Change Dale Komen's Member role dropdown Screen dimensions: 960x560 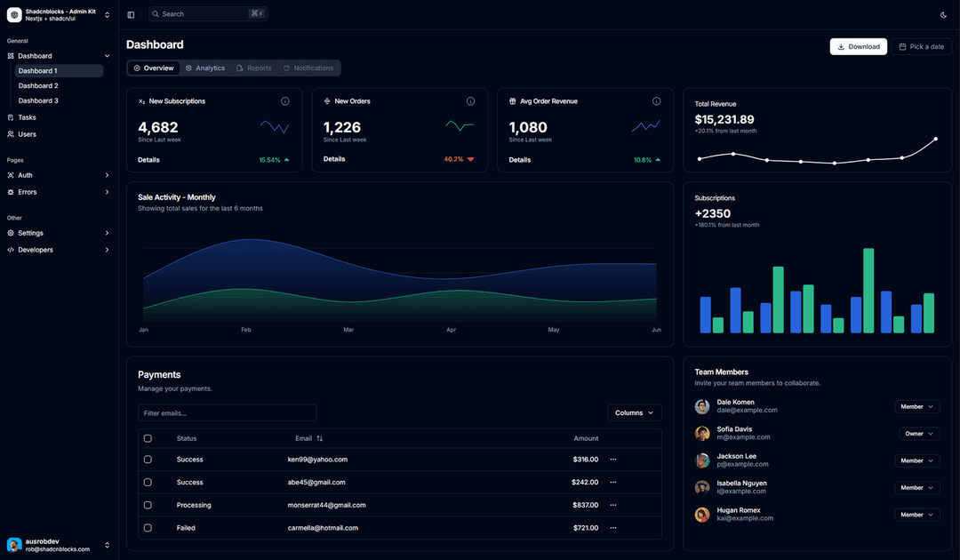(916, 406)
